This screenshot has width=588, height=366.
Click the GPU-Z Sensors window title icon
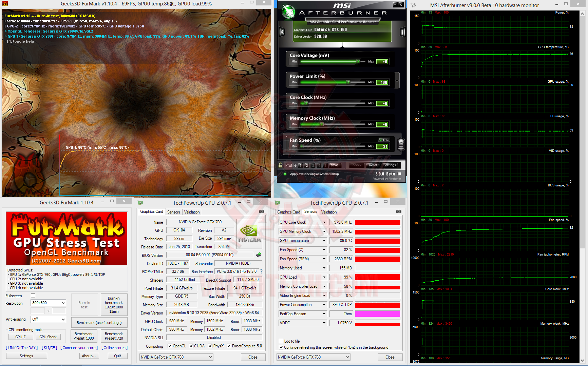coord(277,203)
